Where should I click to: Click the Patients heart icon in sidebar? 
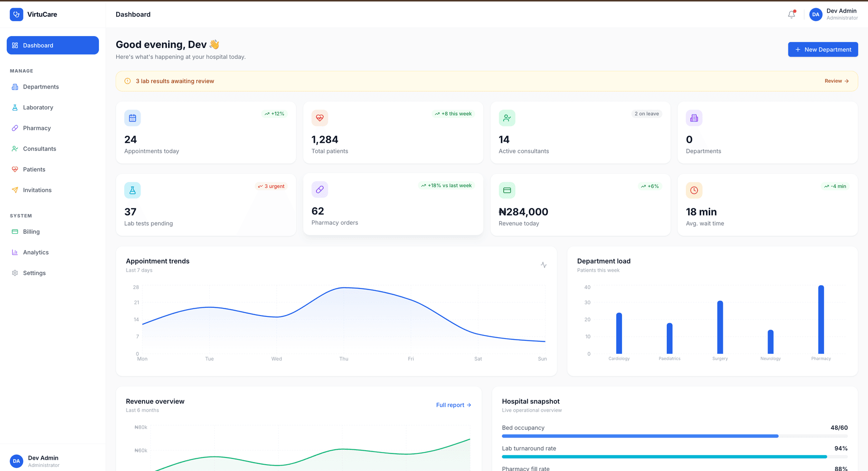(15, 170)
